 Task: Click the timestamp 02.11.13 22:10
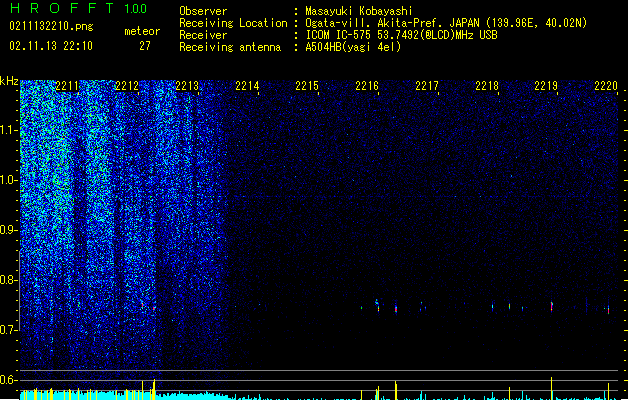coord(51,46)
